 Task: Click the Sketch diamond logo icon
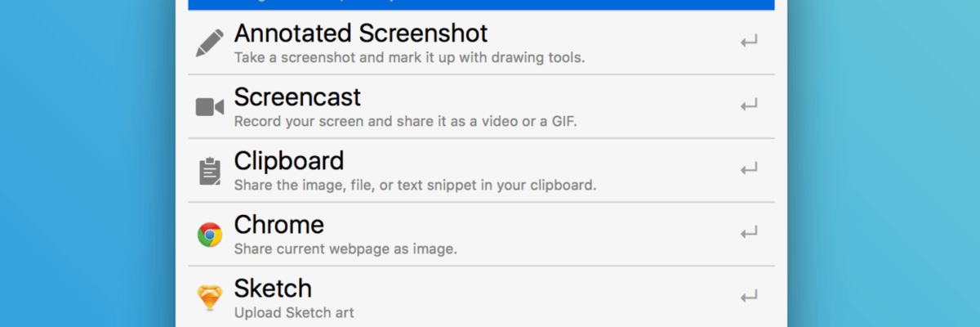[x=210, y=298]
